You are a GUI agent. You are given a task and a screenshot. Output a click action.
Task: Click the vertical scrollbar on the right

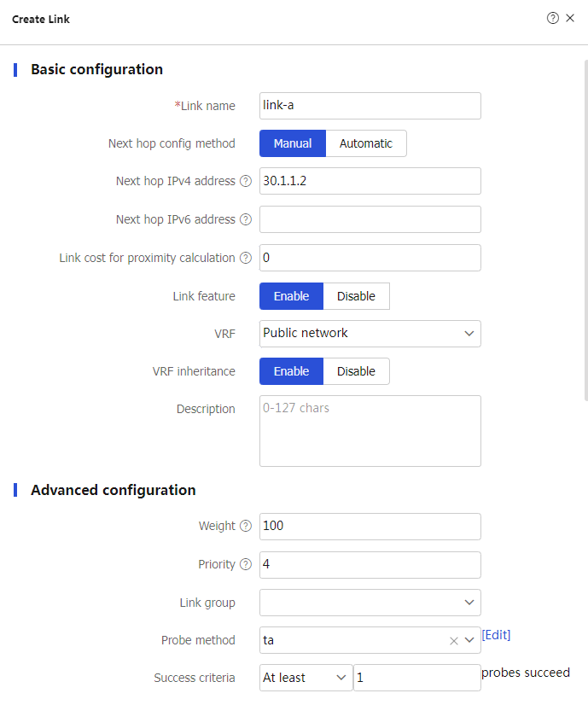pyautogui.click(x=585, y=230)
